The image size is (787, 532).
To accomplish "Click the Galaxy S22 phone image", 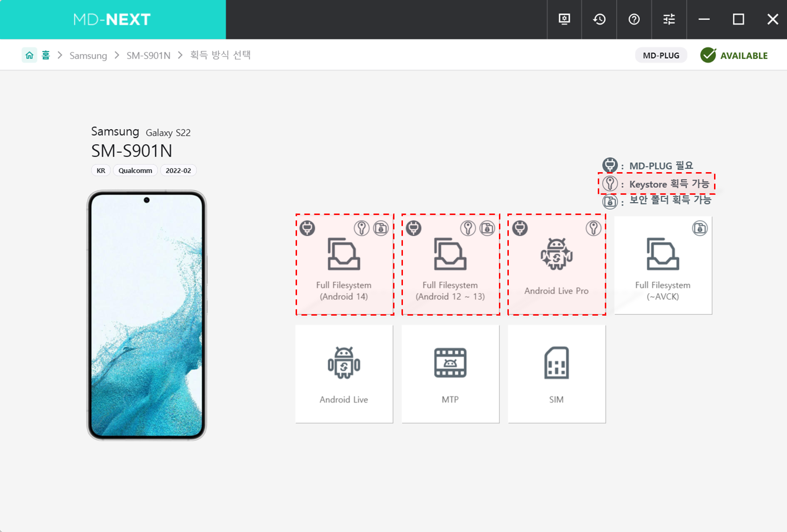I will (x=147, y=315).
